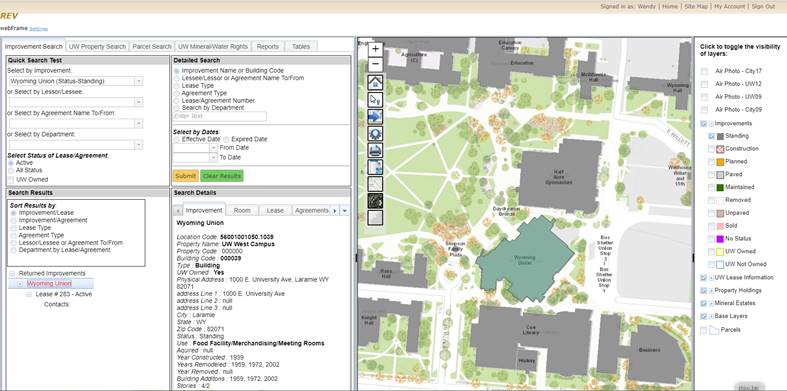Switch to Parcel Search tab
The width and height of the screenshot is (787, 391).
tap(152, 46)
